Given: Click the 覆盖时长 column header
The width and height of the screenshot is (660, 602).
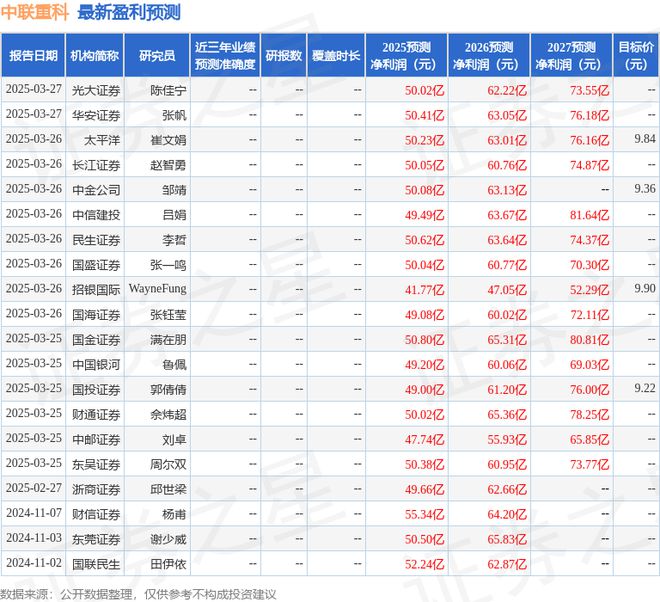Looking at the screenshot, I should [336, 56].
